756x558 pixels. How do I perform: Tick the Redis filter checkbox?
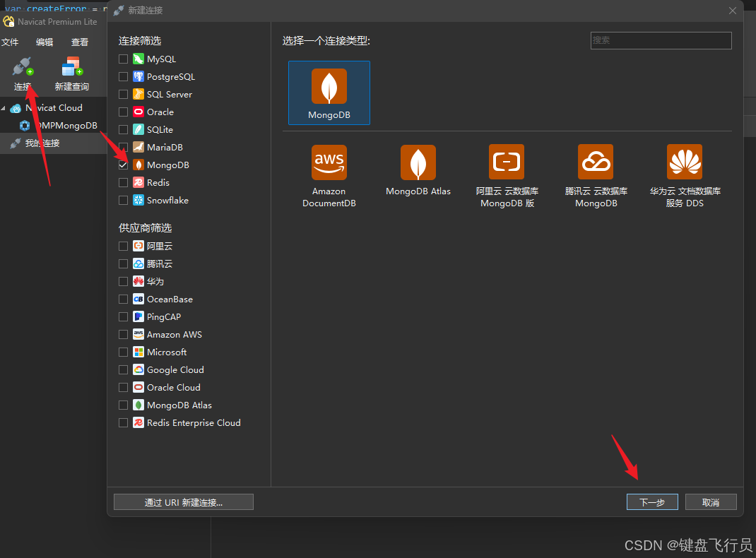(x=124, y=183)
